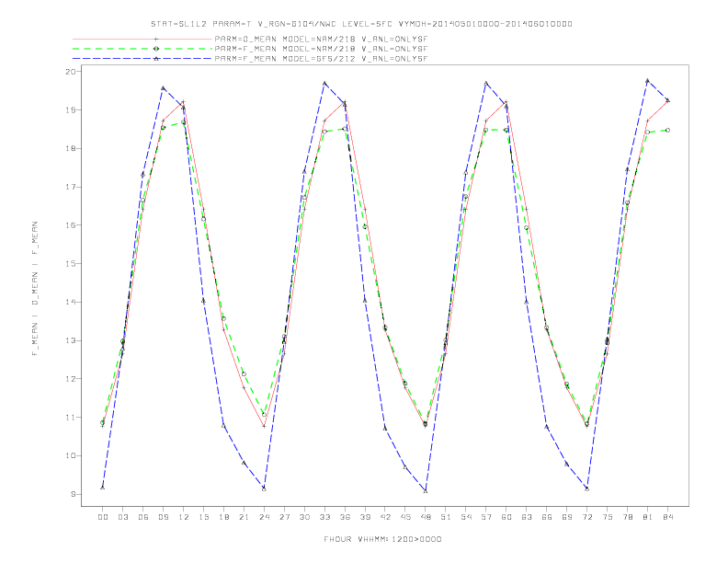Click x-axis tick label 24

pos(264,517)
